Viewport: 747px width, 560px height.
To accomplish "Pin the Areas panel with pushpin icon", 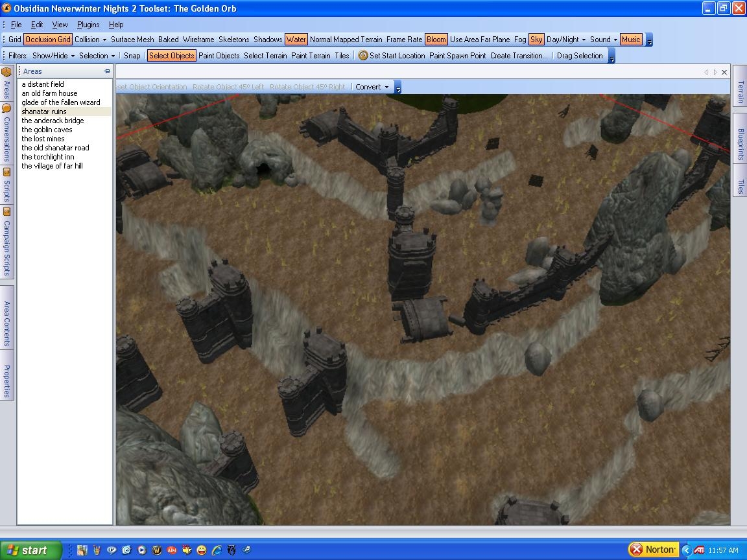I will click(x=107, y=71).
